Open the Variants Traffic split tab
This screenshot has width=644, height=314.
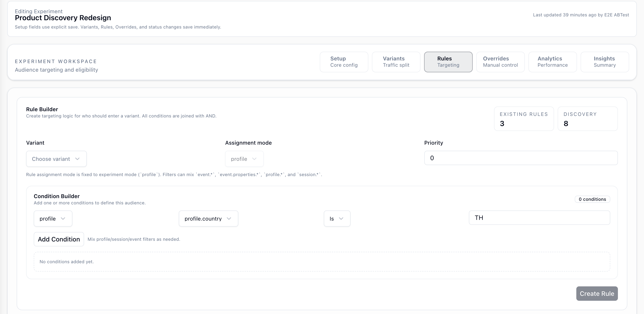coord(396,62)
